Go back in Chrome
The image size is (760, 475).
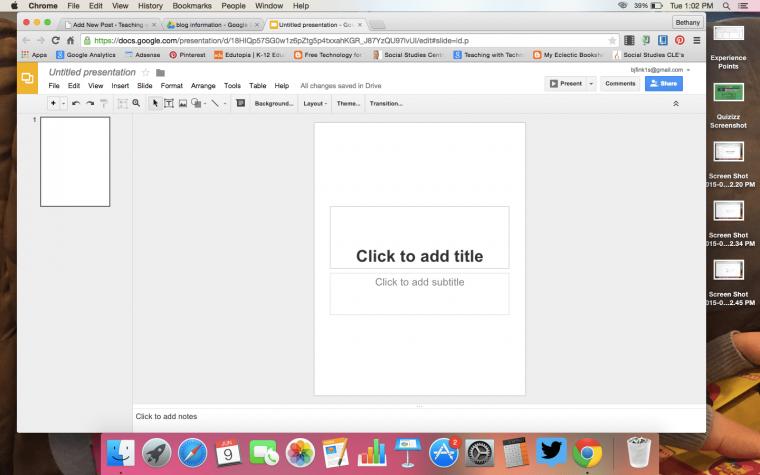pyautogui.click(x=26, y=41)
